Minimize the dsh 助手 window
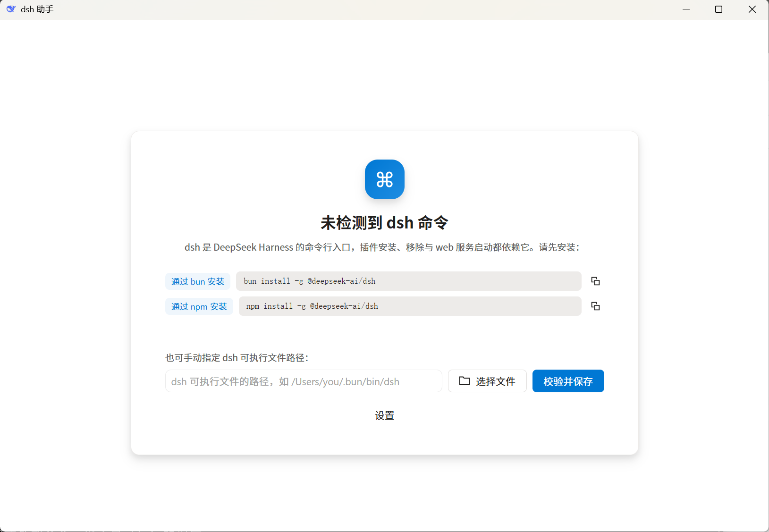 pyautogui.click(x=686, y=9)
